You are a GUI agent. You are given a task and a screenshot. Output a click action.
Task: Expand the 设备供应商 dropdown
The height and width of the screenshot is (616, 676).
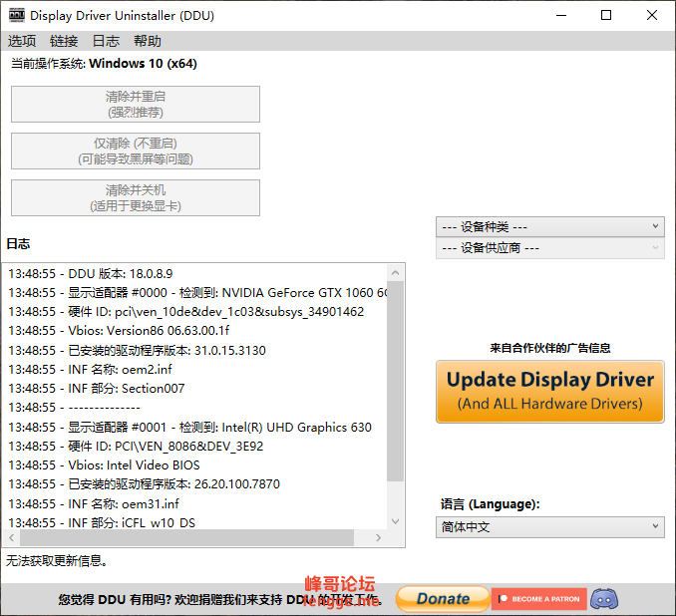549,248
